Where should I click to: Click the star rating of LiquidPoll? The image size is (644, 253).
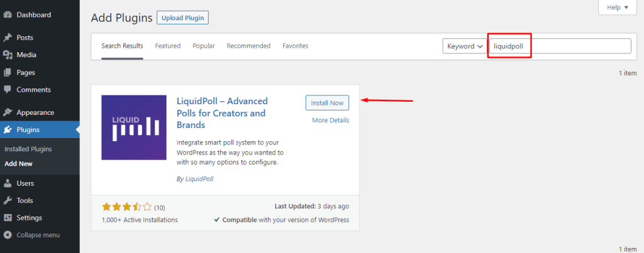pyautogui.click(x=127, y=207)
